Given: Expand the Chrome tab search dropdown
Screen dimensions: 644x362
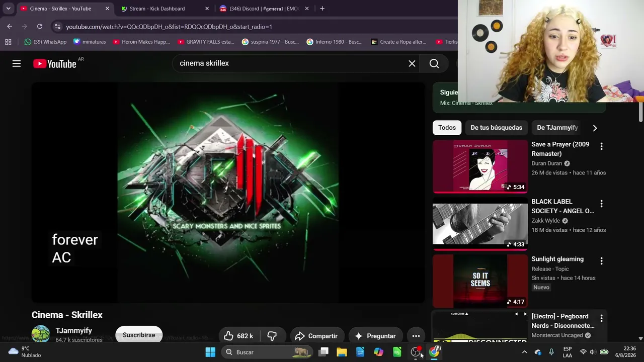Looking at the screenshot, I should 8,9.
